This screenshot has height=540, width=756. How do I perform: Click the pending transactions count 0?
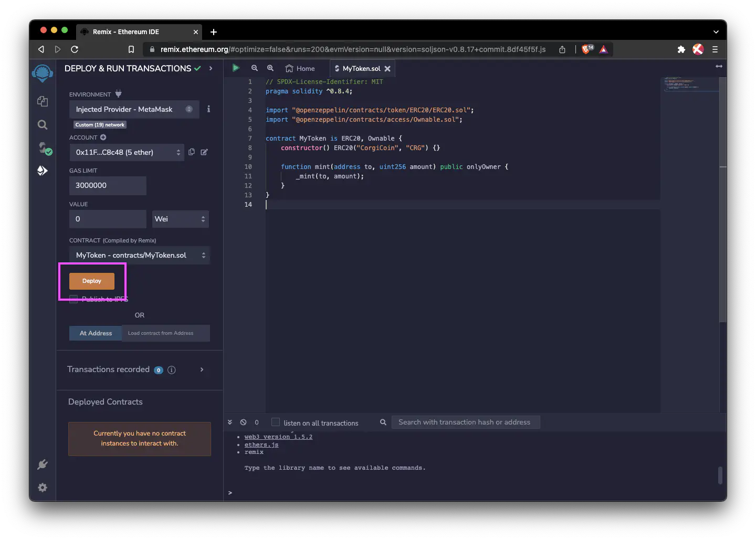[257, 422]
